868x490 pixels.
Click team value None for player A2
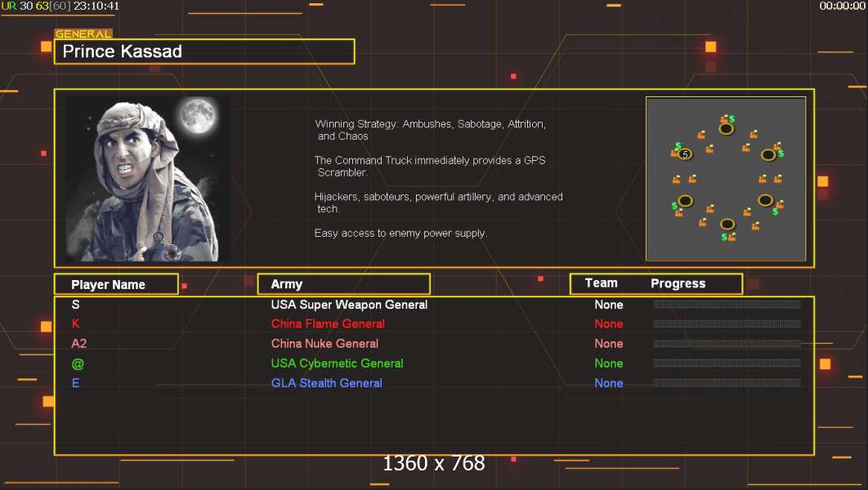[609, 344]
